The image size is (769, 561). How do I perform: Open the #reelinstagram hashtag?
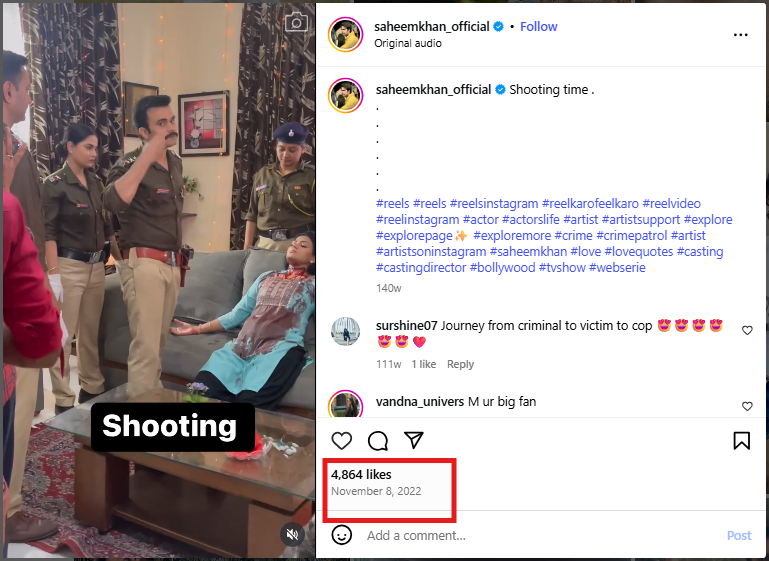pos(417,220)
